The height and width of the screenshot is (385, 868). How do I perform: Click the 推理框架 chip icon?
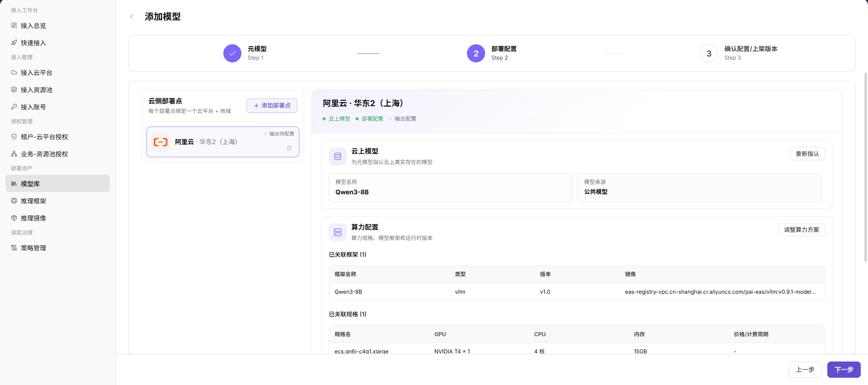coord(14,201)
